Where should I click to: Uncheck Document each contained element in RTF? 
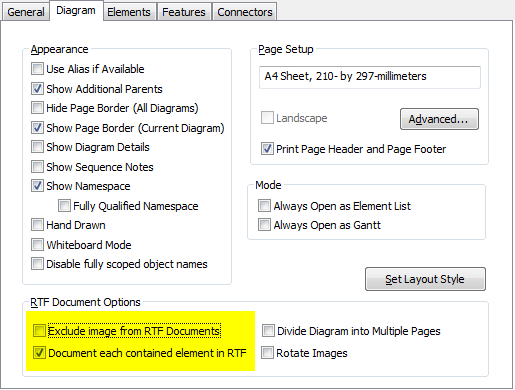pyautogui.click(x=39, y=353)
